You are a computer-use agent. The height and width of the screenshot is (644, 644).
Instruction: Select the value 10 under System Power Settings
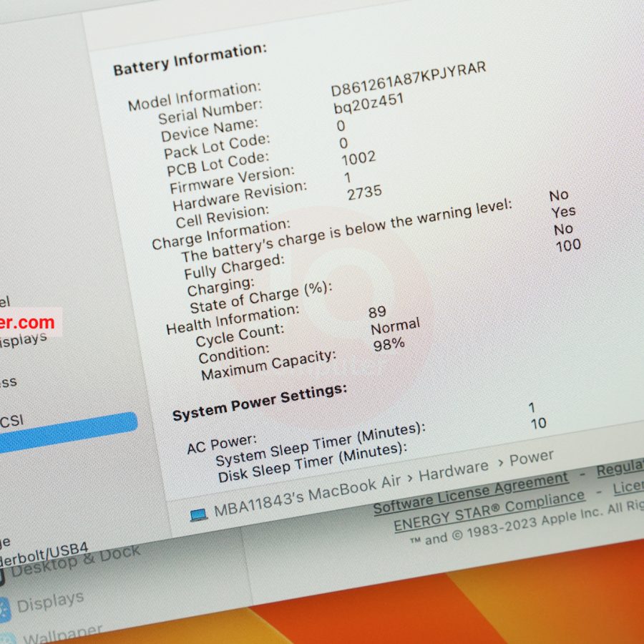click(538, 424)
